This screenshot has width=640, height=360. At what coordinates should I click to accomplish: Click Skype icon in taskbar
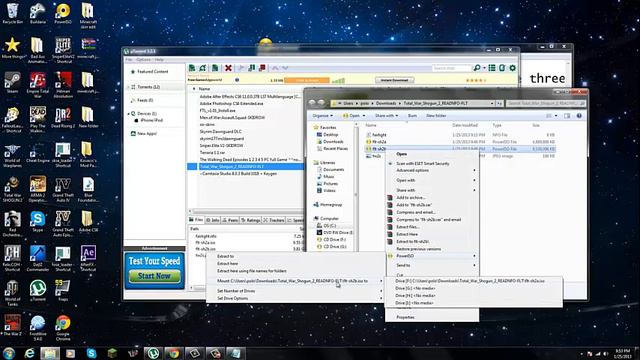(x=91, y=353)
